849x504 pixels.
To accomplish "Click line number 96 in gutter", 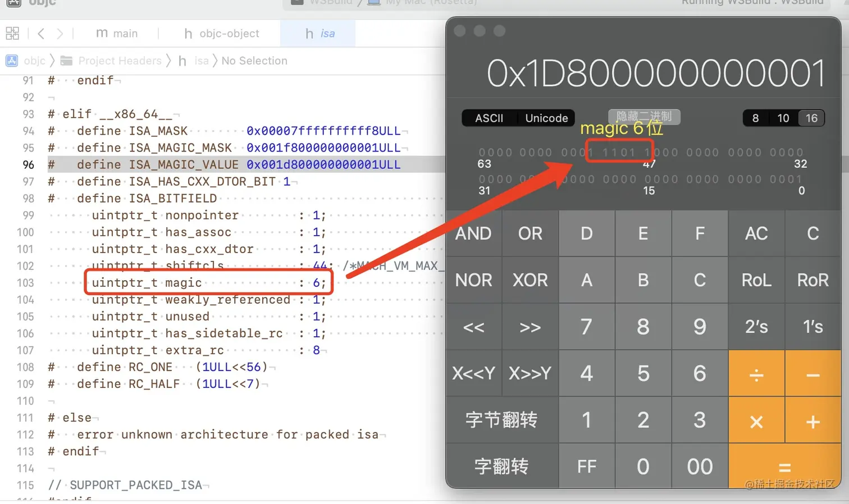I will [x=28, y=164].
